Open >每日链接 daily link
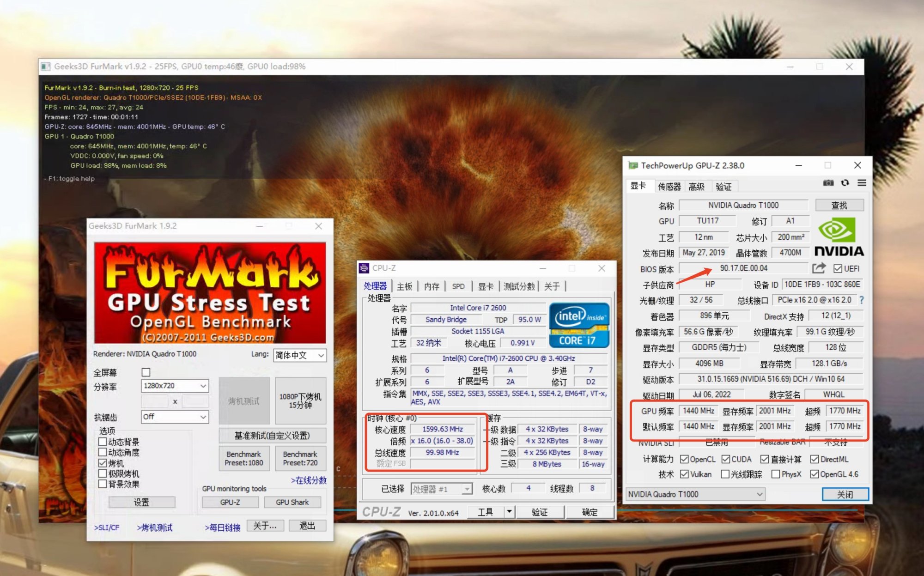This screenshot has height=576, width=924. (223, 527)
